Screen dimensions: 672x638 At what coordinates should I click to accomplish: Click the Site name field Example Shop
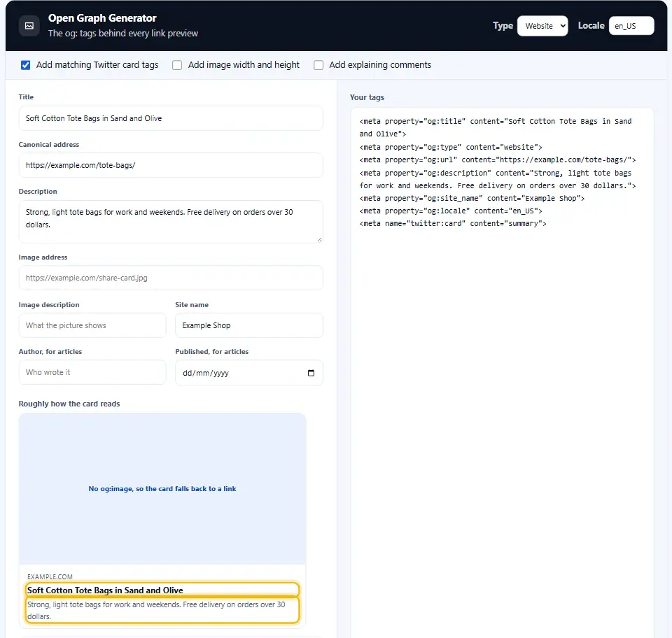point(249,325)
